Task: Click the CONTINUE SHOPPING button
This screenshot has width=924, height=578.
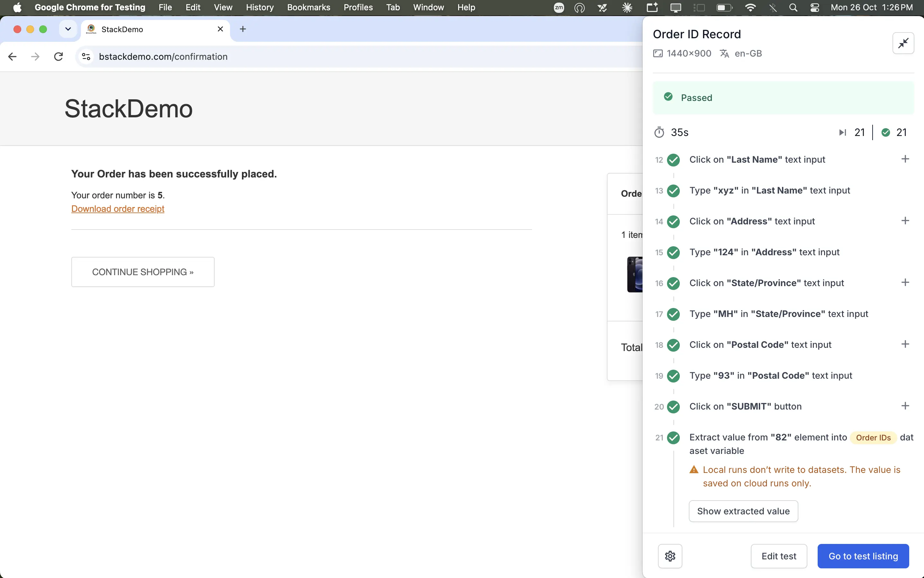Action: coord(143,272)
